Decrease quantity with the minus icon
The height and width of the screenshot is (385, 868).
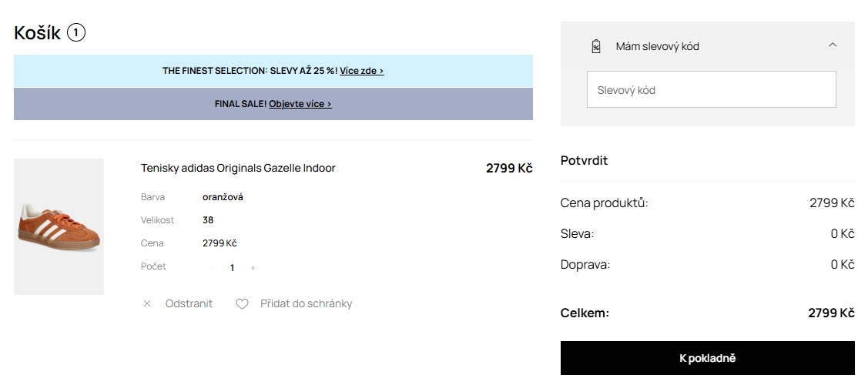[x=212, y=268]
